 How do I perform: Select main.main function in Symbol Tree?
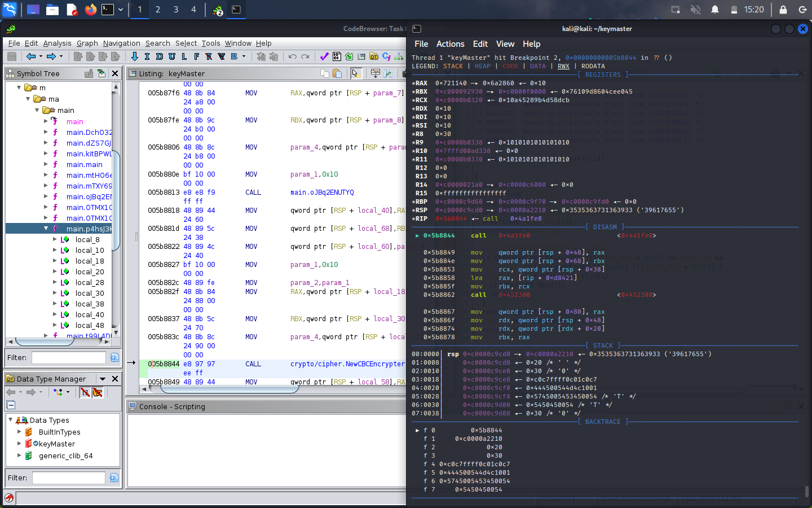coord(84,164)
